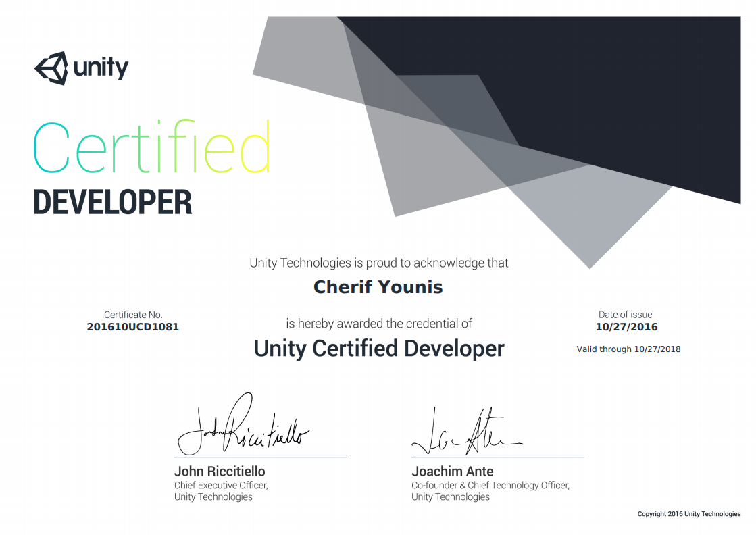The width and height of the screenshot is (756, 535).
Task: Click 'Unity Technologies is proud to acknowledge that'
Action: (379, 263)
